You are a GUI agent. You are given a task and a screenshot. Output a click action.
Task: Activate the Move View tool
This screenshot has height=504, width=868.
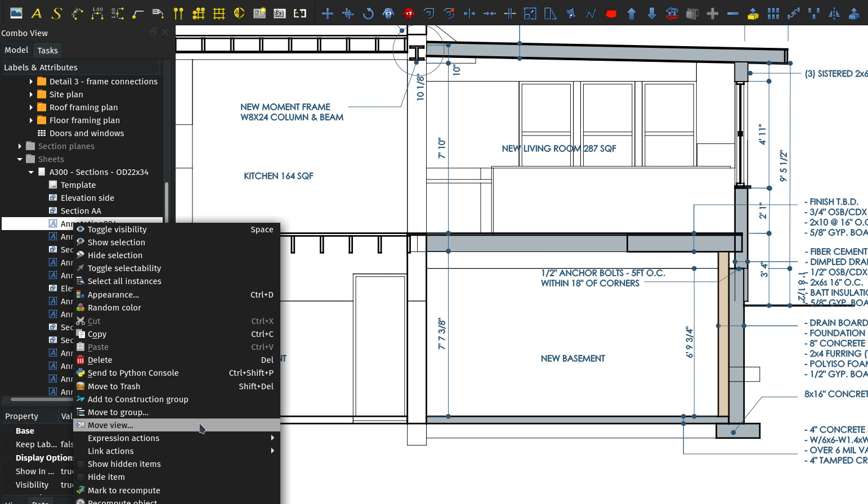pyautogui.click(x=327, y=13)
